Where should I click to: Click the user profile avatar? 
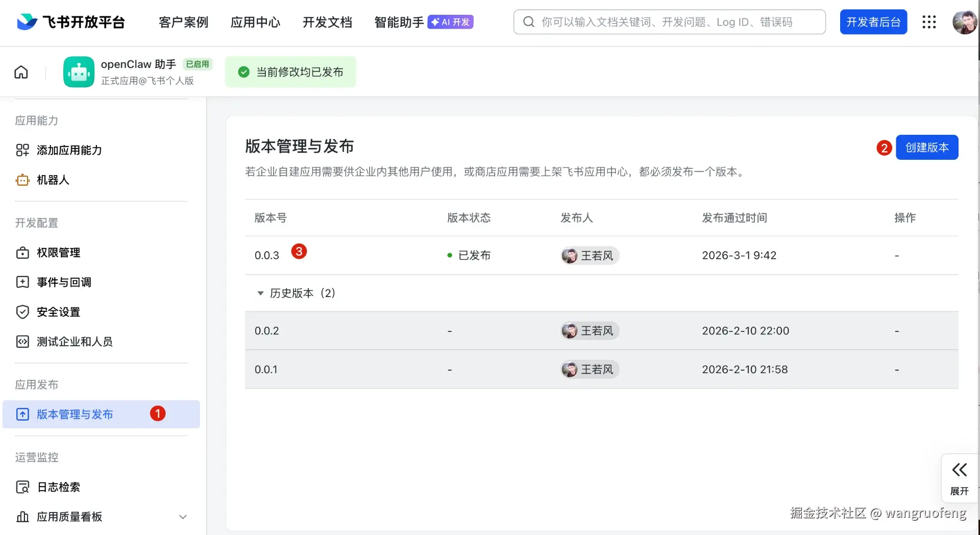(x=965, y=22)
